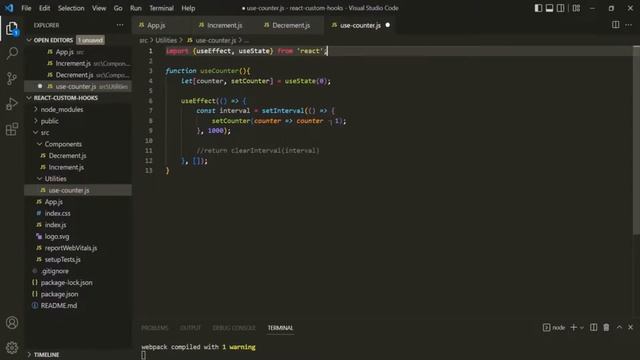Expand the node_modules folder
The height and width of the screenshot is (360, 640).
(78, 109)
